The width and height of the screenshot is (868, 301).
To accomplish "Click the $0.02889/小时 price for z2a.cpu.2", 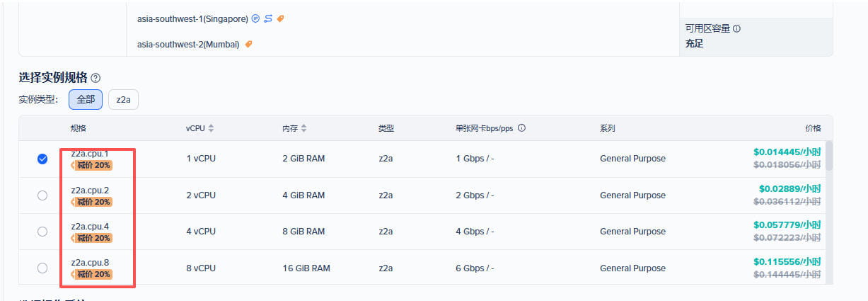I will pos(789,189).
